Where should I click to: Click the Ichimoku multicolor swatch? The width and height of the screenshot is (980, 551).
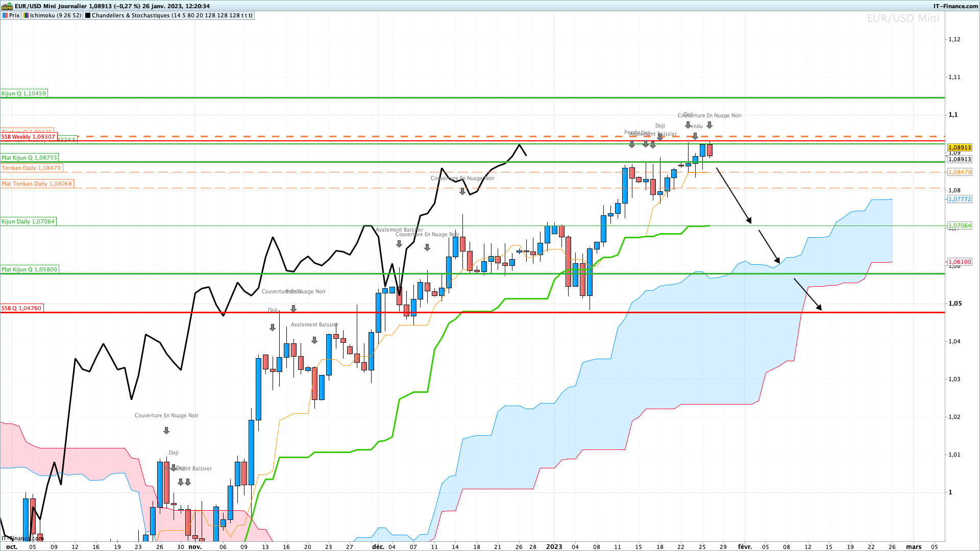coord(26,15)
